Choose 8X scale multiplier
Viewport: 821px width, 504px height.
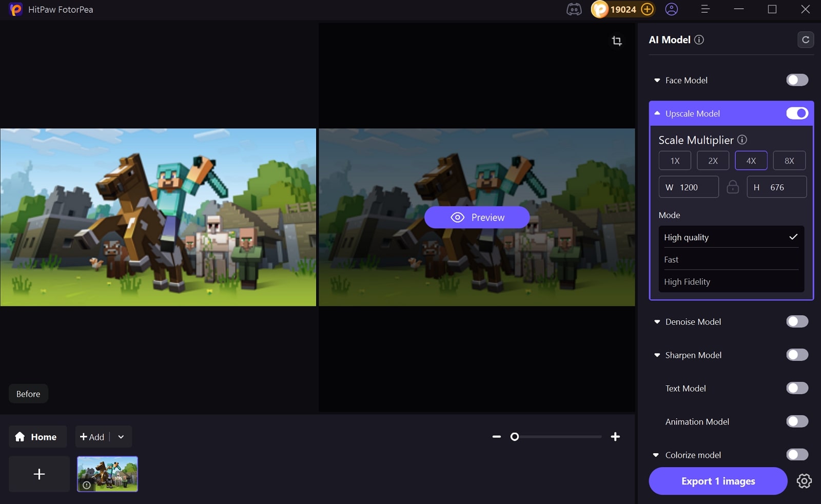(789, 161)
